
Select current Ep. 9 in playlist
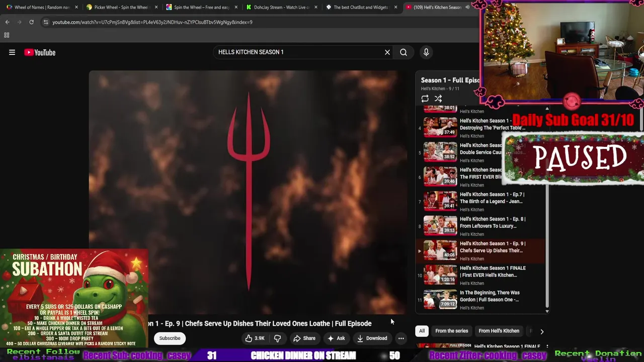480,250
